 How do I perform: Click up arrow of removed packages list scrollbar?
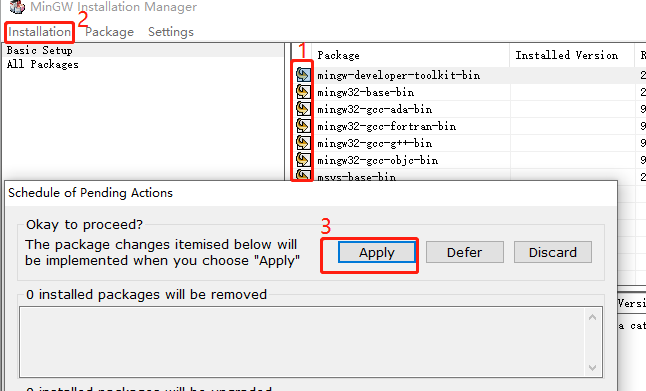pos(592,317)
